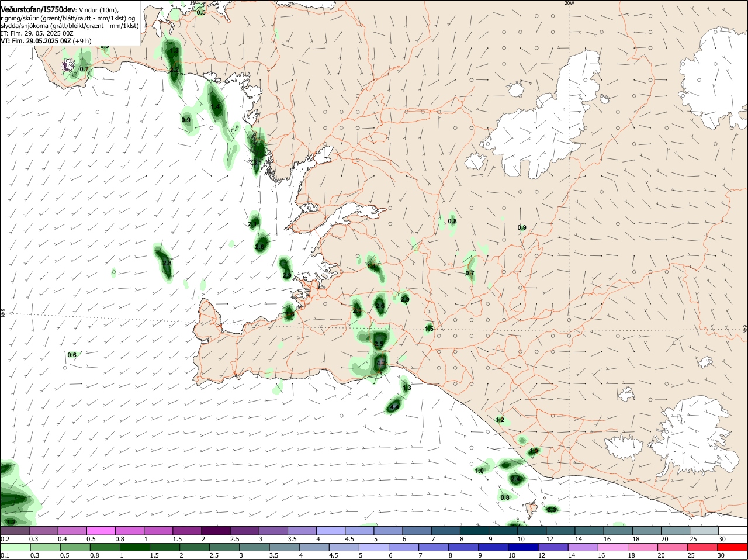Select the white swatch labeled 30 in upper legend
748x560 pixels.
tap(733, 531)
